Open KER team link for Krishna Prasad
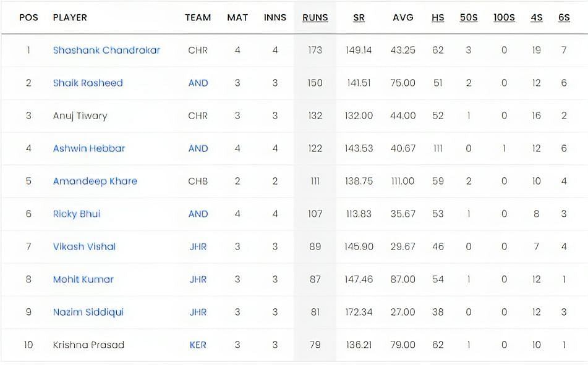This screenshot has height=365, width=588. pos(198,345)
